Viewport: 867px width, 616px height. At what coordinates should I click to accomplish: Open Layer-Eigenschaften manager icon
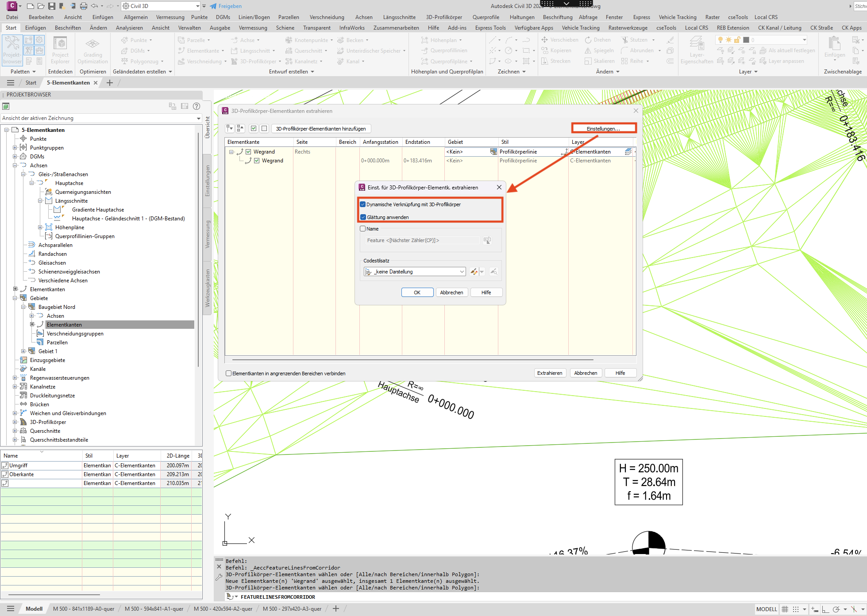coord(697,50)
